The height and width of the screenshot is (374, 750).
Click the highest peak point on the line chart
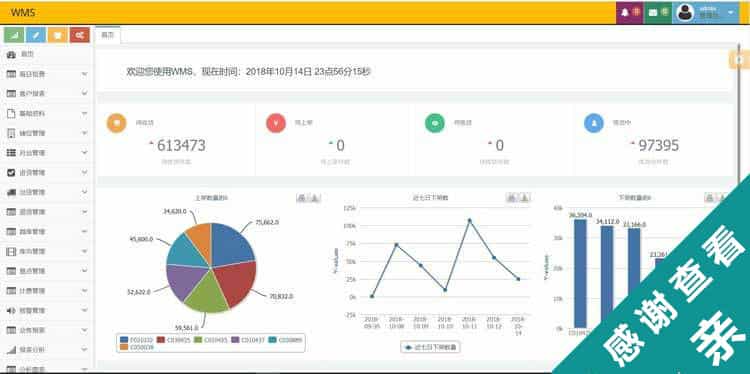click(x=469, y=220)
